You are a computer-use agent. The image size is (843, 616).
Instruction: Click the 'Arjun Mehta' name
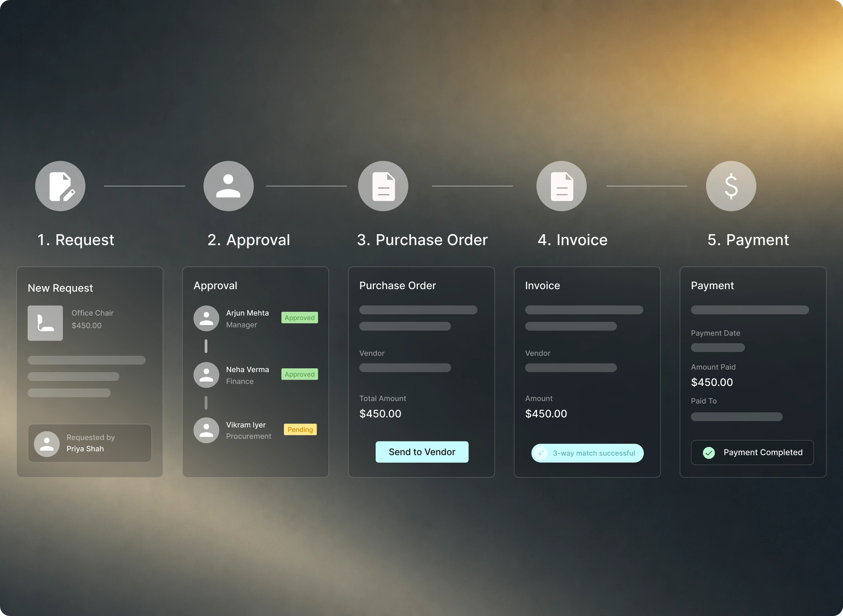(247, 313)
